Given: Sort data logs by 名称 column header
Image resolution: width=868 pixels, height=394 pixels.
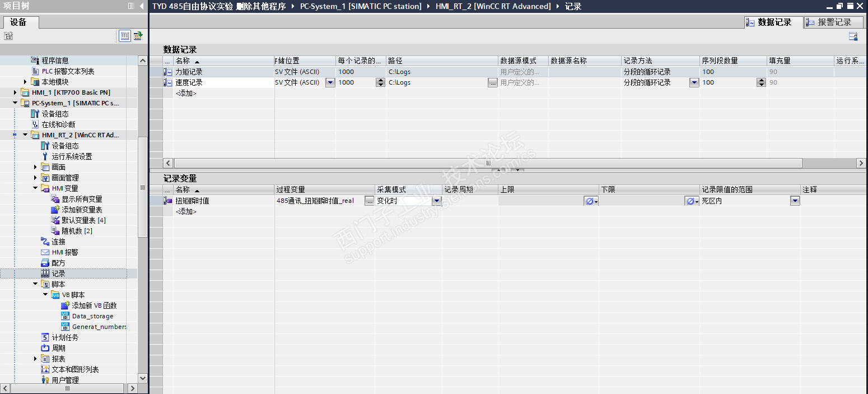Looking at the screenshot, I should pyautogui.click(x=223, y=61).
